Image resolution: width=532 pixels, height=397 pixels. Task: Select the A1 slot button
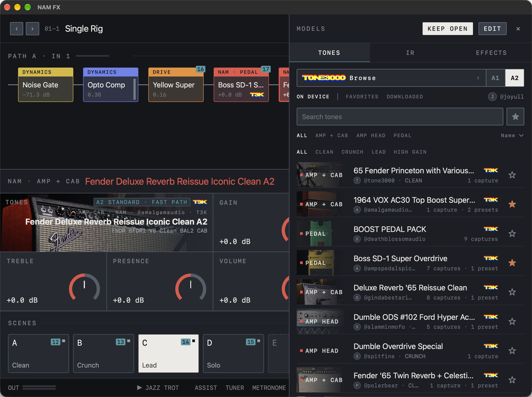[495, 78]
